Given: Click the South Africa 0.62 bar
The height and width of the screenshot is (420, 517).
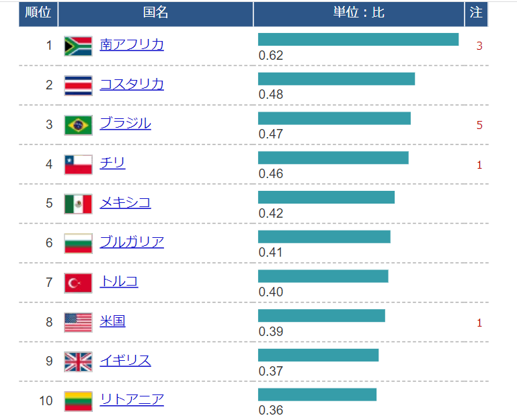Looking at the screenshot, I should click(358, 40).
